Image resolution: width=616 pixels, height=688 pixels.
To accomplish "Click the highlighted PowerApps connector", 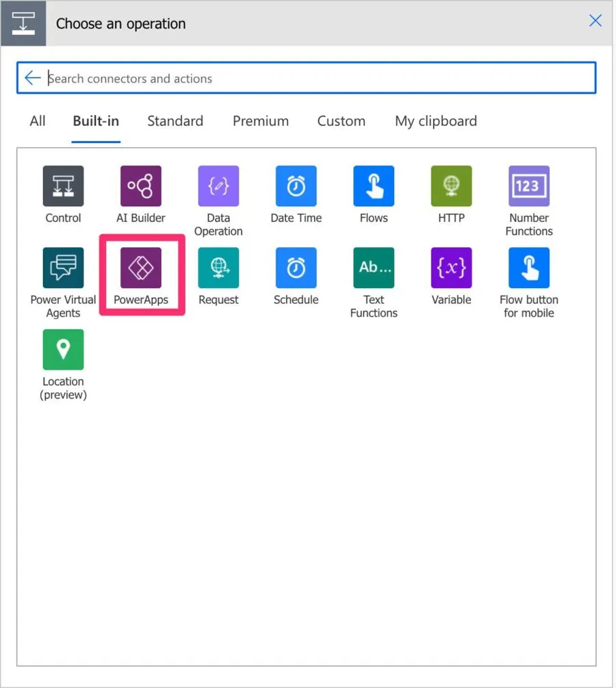I will 141,268.
